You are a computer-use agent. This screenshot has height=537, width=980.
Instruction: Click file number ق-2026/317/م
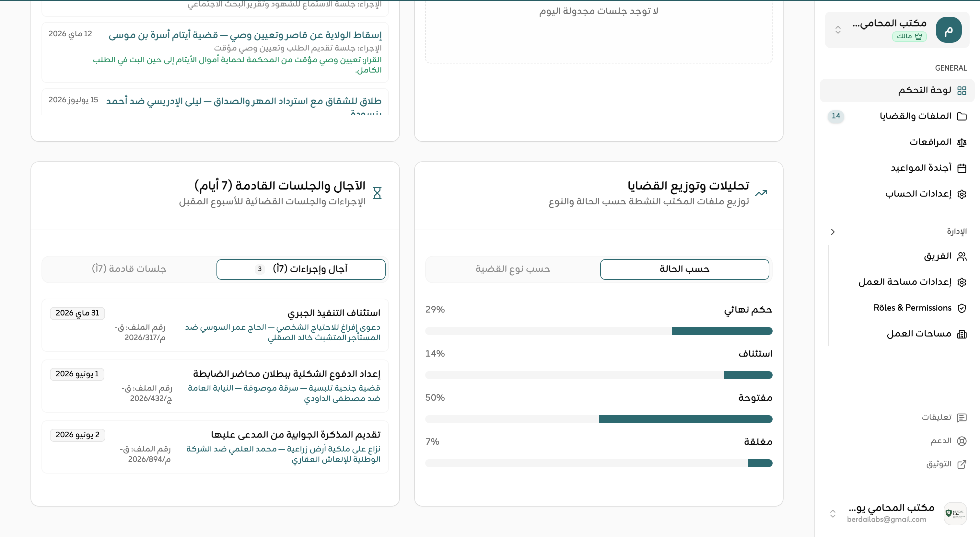click(x=140, y=332)
